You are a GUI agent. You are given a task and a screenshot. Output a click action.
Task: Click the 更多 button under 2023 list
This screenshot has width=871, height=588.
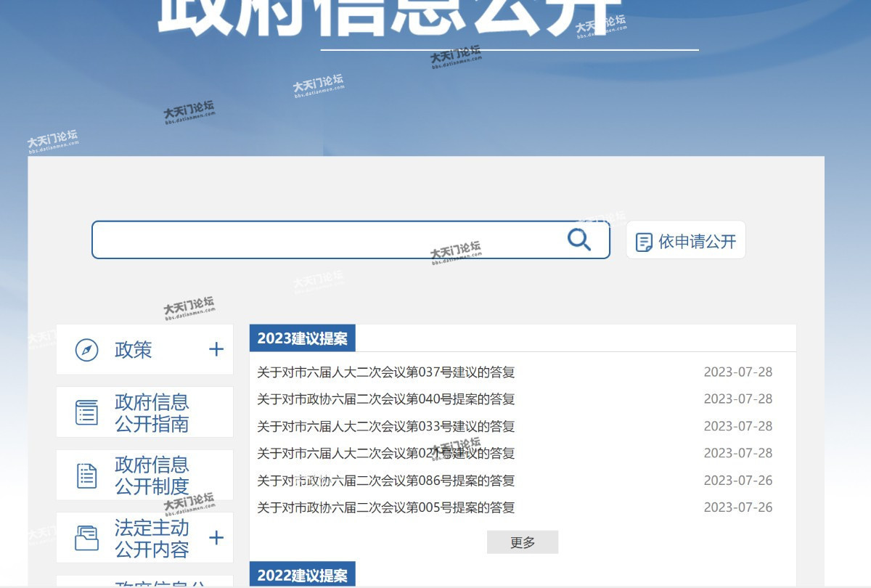pyautogui.click(x=523, y=542)
